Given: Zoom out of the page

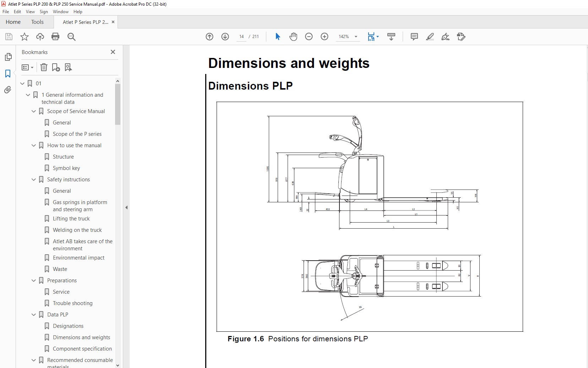Looking at the screenshot, I should tap(309, 37).
